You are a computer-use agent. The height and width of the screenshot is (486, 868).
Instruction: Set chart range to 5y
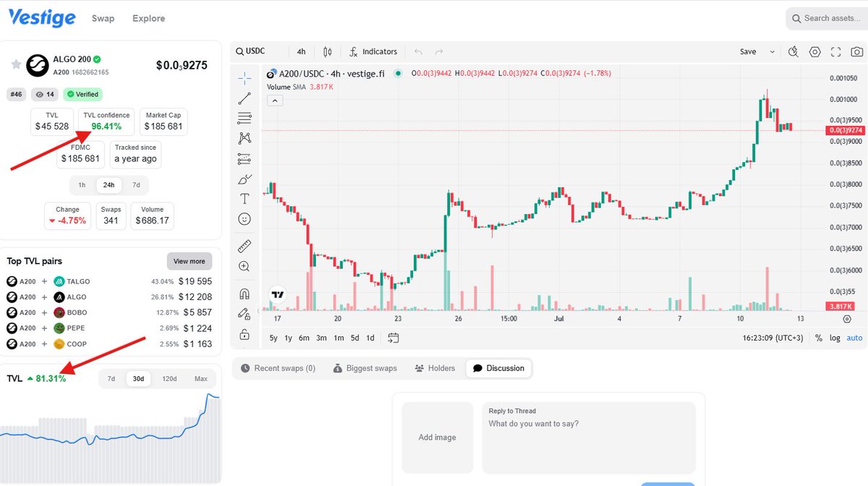273,338
